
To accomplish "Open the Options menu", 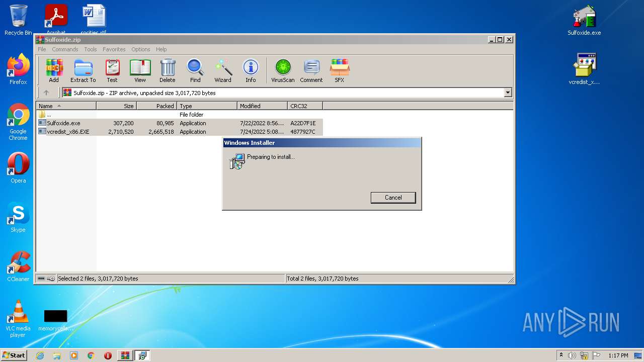I will (x=141, y=49).
